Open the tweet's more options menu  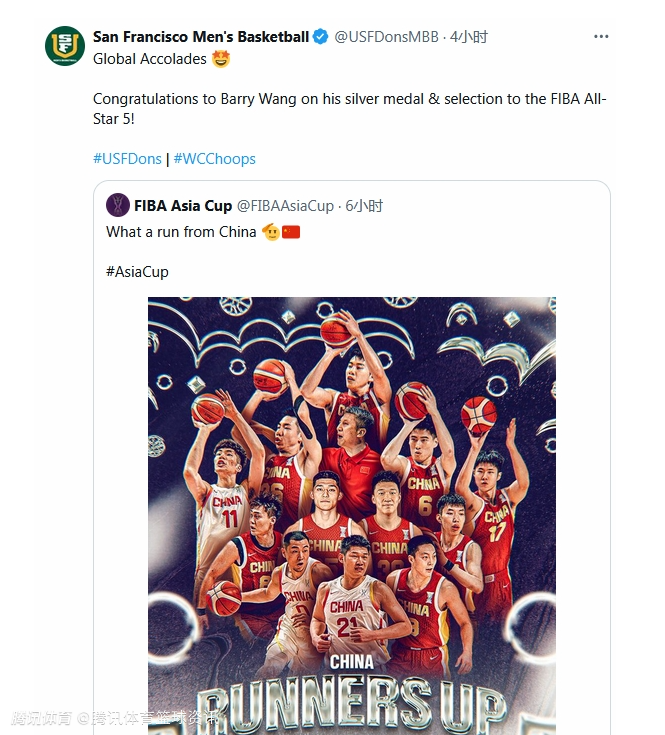pyautogui.click(x=601, y=37)
